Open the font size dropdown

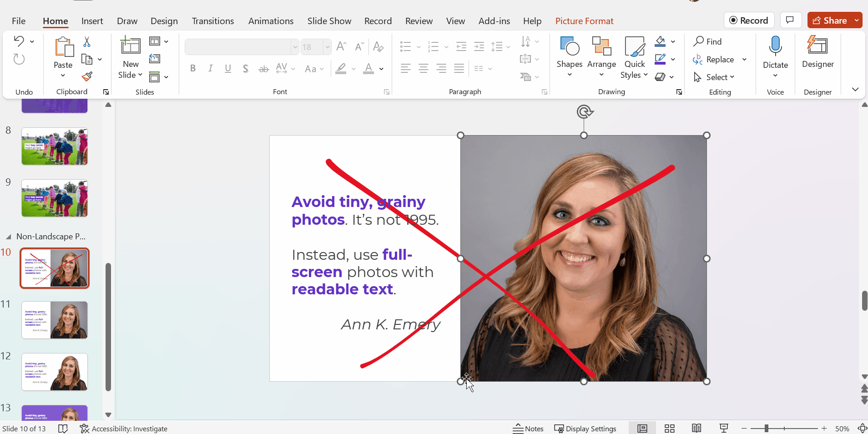pyautogui.click(x=327, y=47)
